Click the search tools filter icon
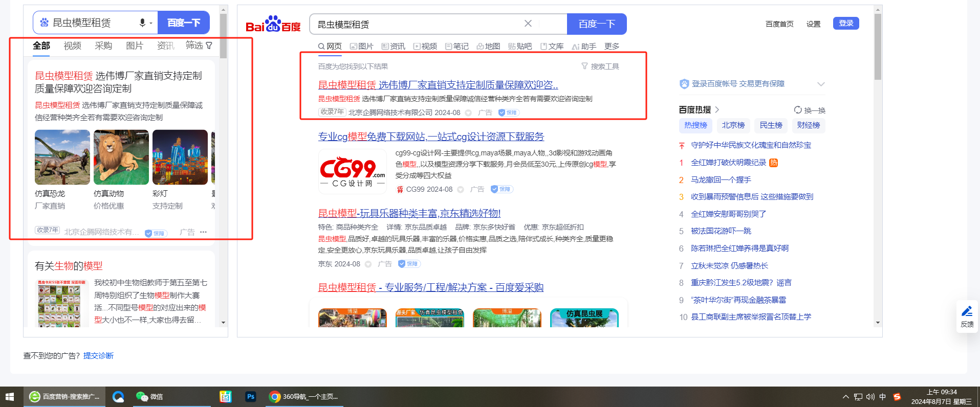The width and height of the screenshot is (980, 407). pyautogui.click(x=584, y=66)
